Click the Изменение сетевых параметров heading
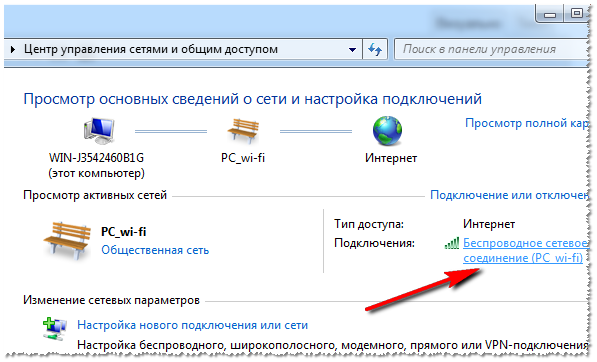Image resolution: width=597 pixels, height=362 pixels. pyautogui.click(x=112, y=300)
